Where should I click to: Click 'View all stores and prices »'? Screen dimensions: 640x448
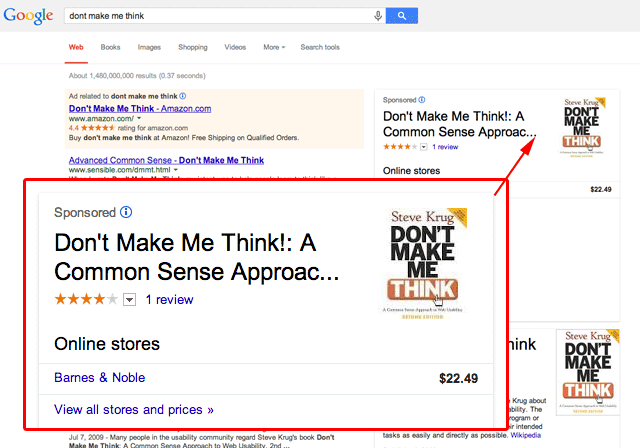(x=134, y=409)
